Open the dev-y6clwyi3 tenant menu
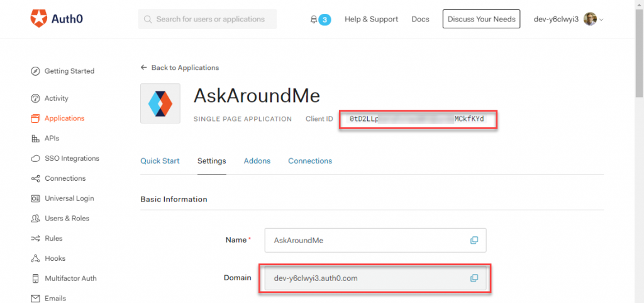Image resolution: width=644 pixels, height=303 pixels. tap(569, 19)
